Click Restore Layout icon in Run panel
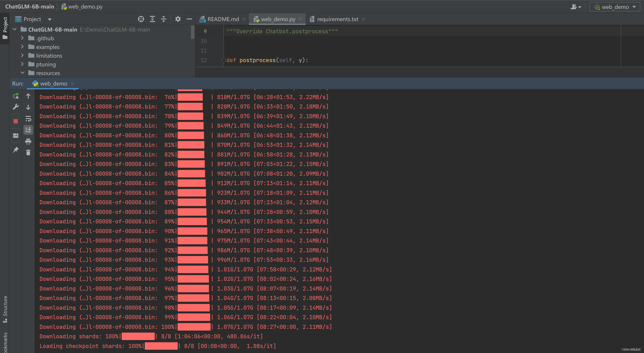Screen dimensions: 644x353 tap(16, 136)
